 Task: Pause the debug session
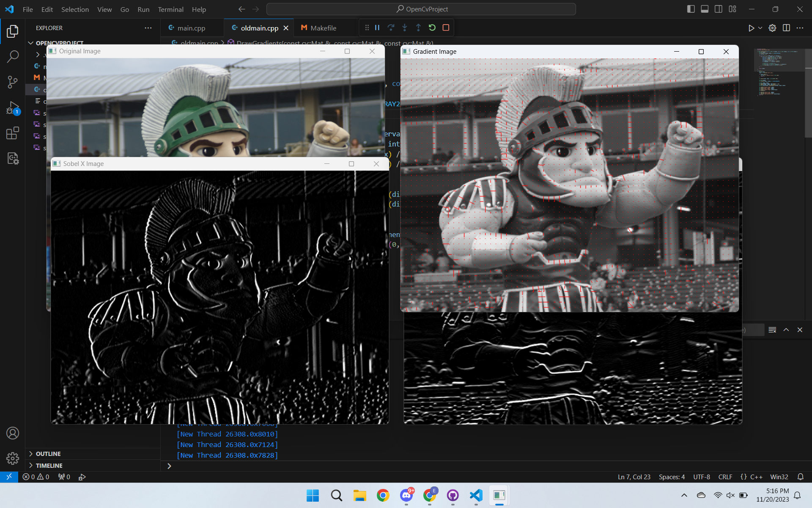[377, 28]
